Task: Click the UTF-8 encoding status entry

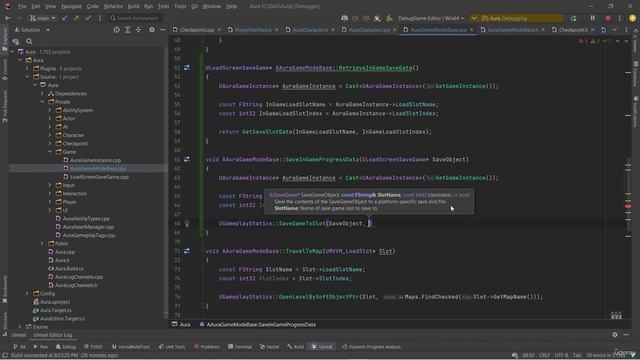Action: (561, 356)
